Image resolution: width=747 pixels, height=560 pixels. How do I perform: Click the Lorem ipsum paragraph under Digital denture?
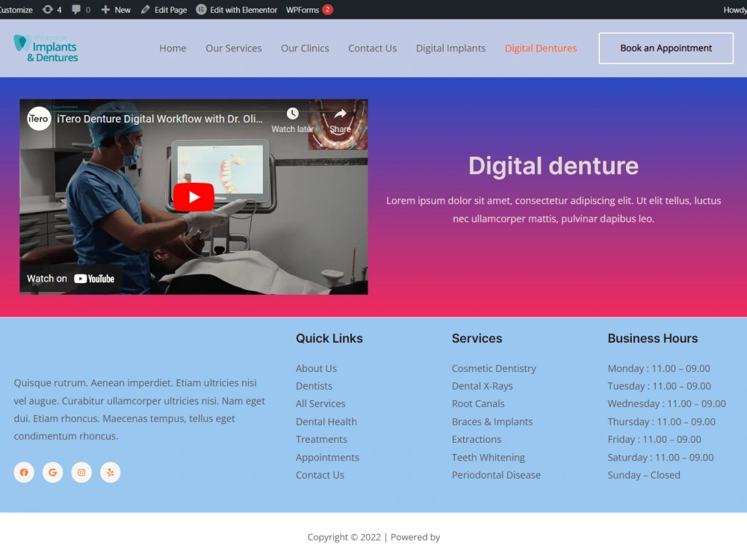click(554, 210)
